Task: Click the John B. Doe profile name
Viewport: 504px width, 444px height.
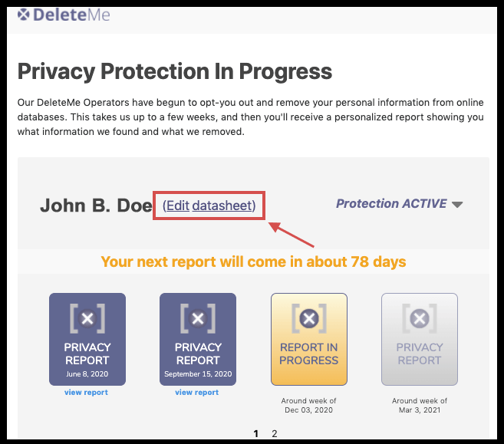Action: coord(96,206)
